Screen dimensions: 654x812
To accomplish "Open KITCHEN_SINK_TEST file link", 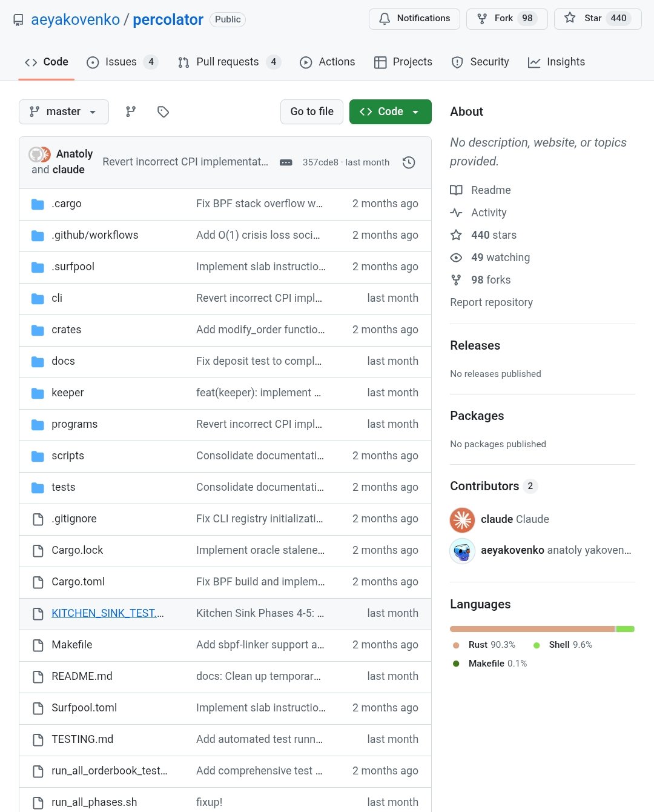I will coord(107,613).
